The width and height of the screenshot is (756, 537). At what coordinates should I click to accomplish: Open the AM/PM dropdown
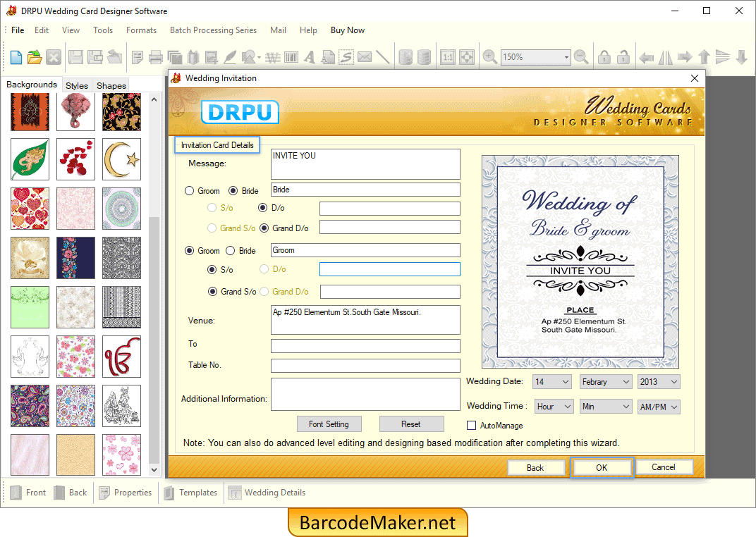click(659, 407)
